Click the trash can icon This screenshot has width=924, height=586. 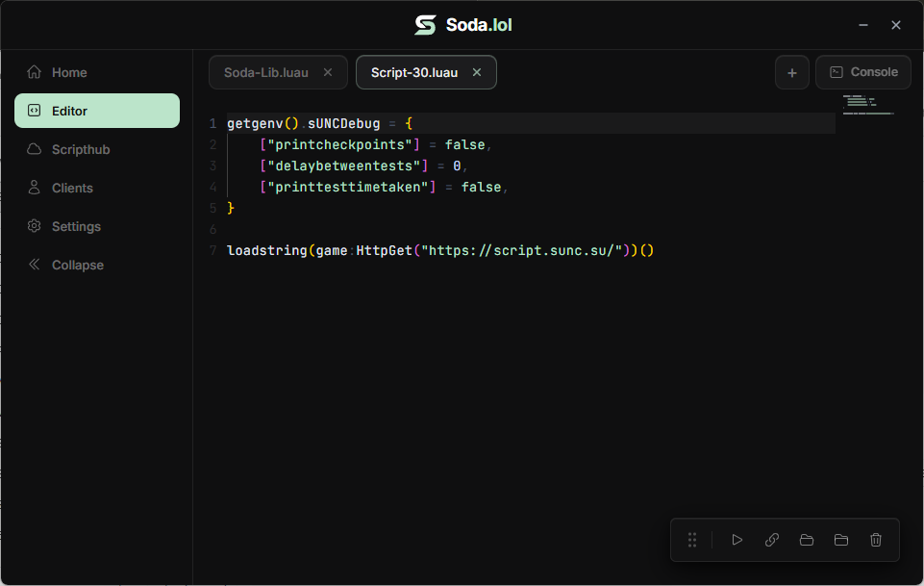876,540
